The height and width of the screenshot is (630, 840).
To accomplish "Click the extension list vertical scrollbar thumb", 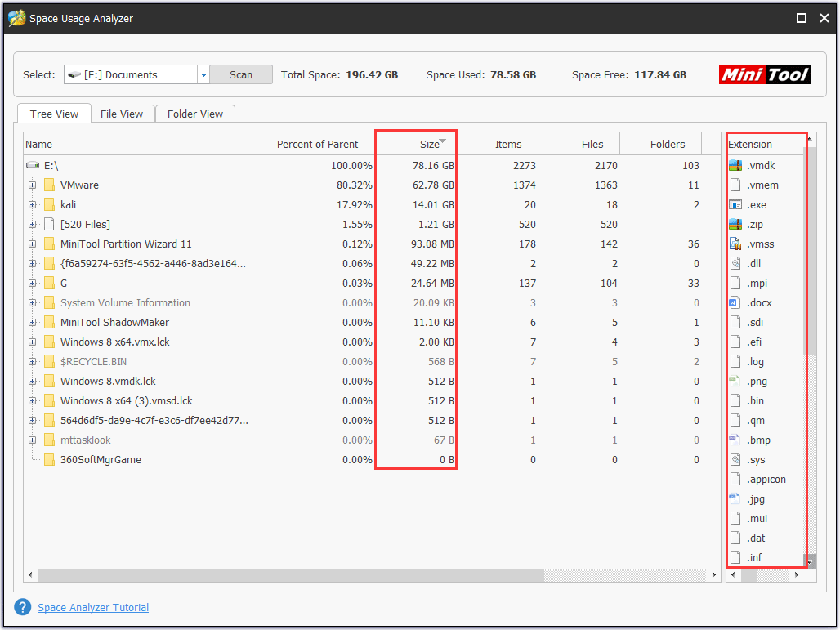I will (811, 251).
